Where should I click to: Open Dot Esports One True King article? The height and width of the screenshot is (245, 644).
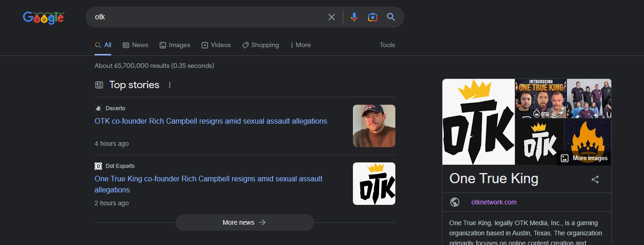(209, 184)
